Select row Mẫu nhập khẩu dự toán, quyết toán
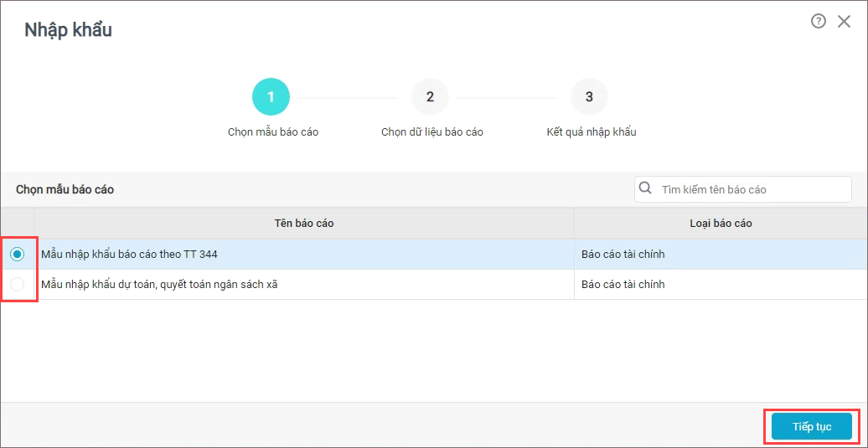The image size is (868, 448). coord(434,284)
